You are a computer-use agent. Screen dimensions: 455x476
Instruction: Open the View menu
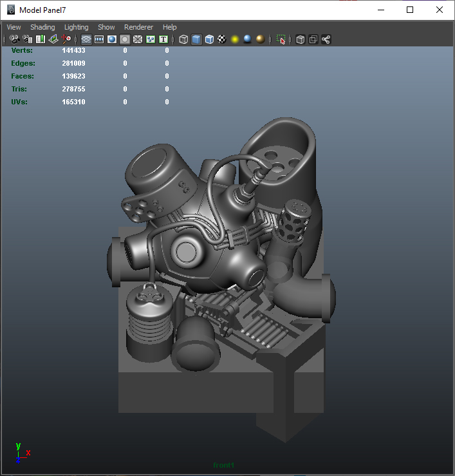14,27
